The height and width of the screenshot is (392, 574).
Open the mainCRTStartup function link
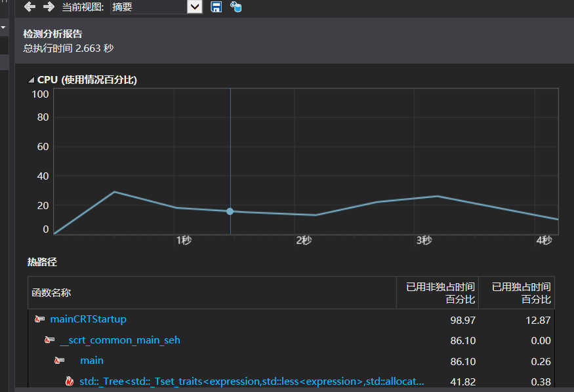[88, 319]
